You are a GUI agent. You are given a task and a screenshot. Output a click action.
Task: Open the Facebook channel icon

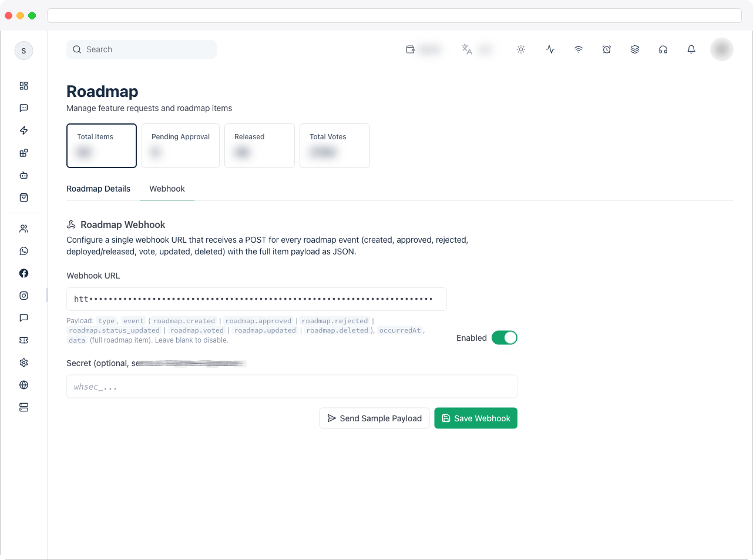pos(23,273)
